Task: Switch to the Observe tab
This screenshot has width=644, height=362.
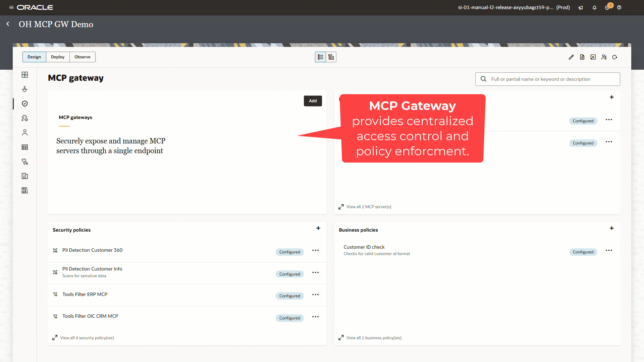Action: click(x=83, y=57)
